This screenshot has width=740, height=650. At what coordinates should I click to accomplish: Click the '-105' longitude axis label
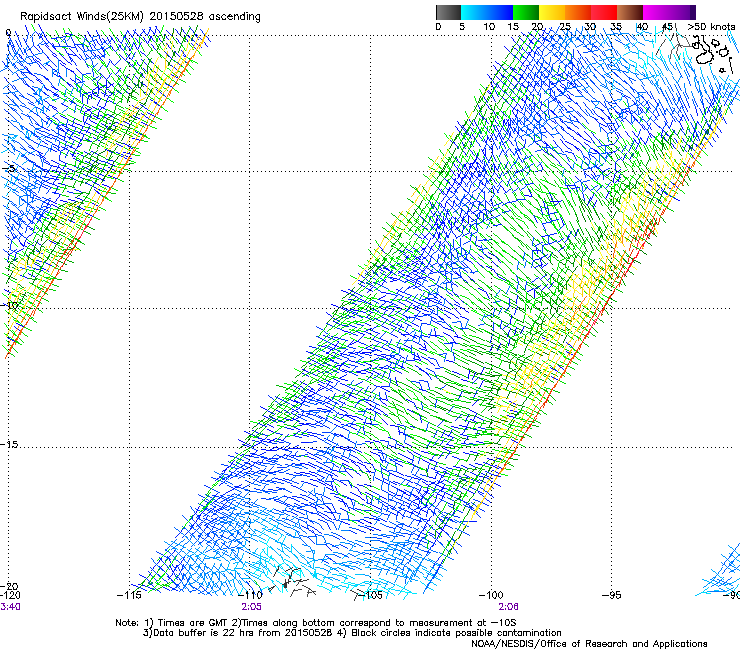[x=371, y=595]
